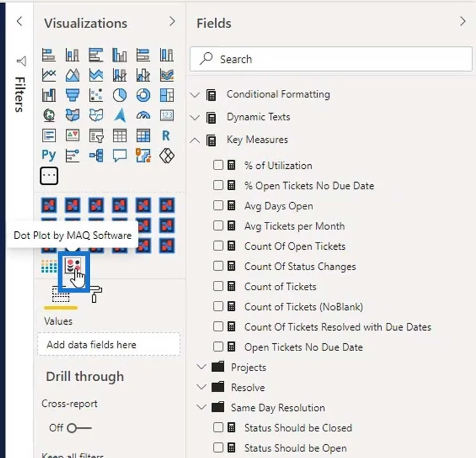Select the Waterfall chart visual
The width and height of the screenshot is (476, 458).
point(49,95)
